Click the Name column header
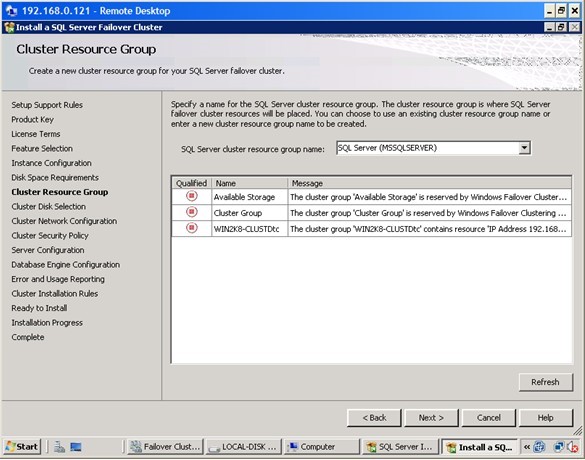This screenshot has width=585, height=460. click(250, 183)
